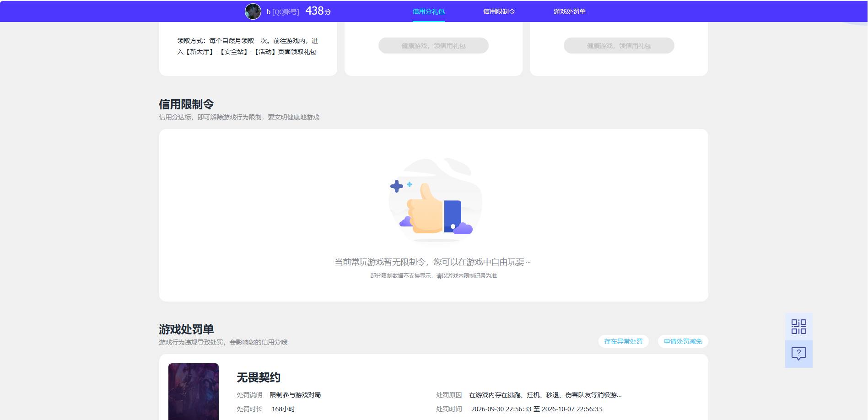
Task: Click the 438分 credit score
Action: (x=318, y=11)
